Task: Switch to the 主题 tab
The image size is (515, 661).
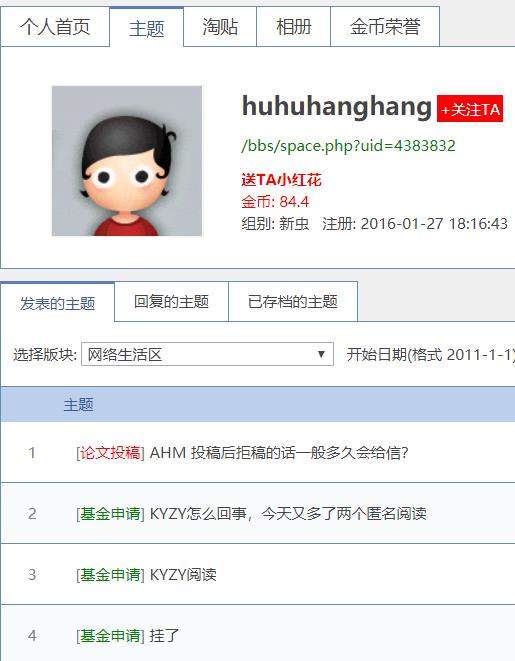Action: 147,28
